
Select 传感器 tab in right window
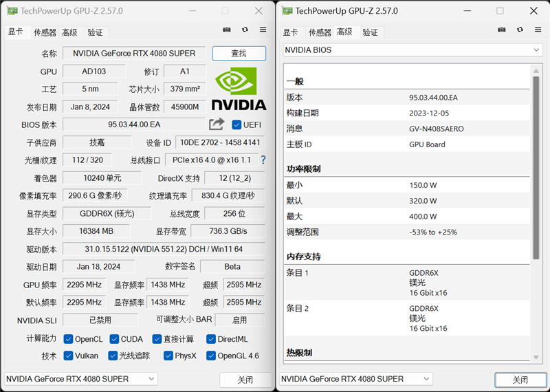coord(320,32)
